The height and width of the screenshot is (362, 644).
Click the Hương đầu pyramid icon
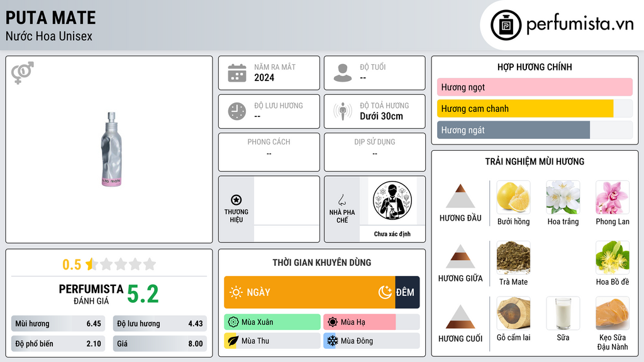pos(460,196)
